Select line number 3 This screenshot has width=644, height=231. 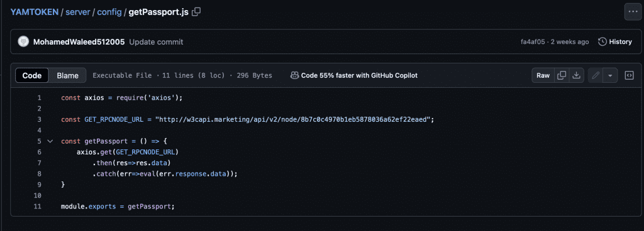point(40,120)
